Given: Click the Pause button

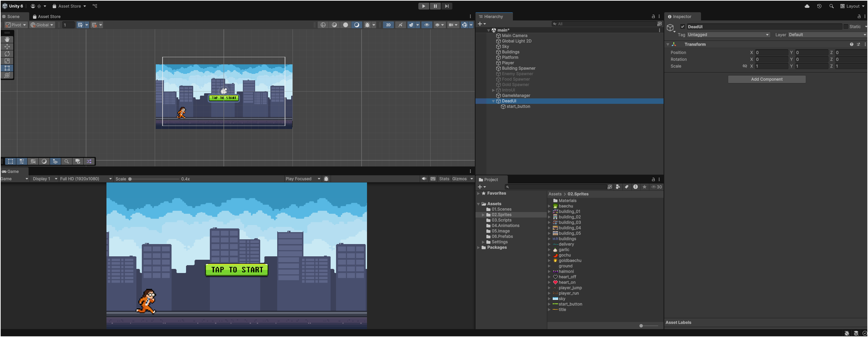Looking at the screenshot, I should pyautogui.click(x=435, y=6).
